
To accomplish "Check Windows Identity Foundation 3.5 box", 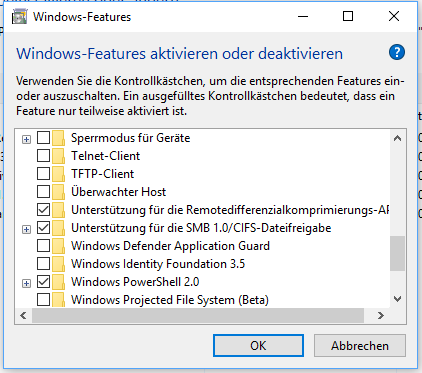I will tap(43, 263).
